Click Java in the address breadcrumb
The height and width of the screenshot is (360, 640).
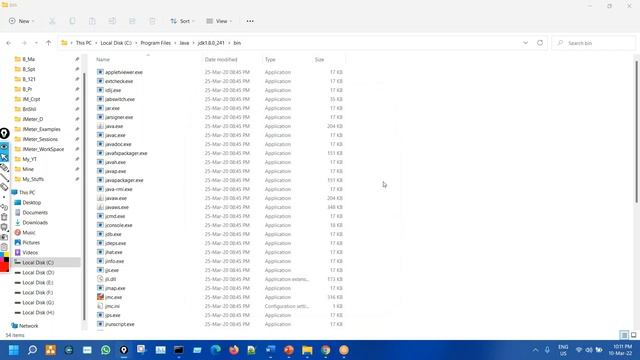point(184,43)
